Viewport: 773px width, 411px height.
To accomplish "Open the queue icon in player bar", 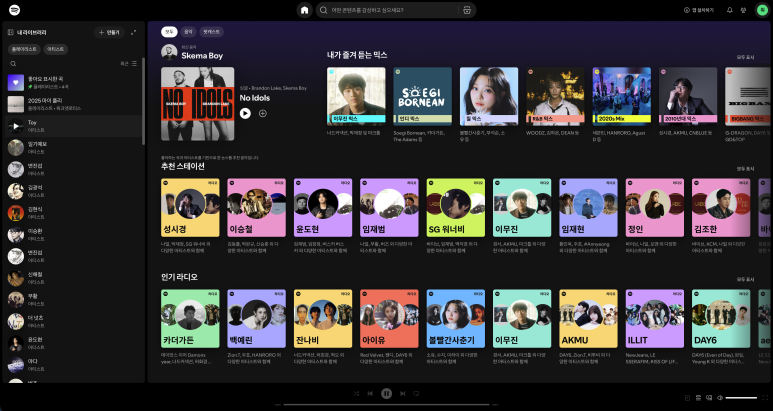I will 699,398.
